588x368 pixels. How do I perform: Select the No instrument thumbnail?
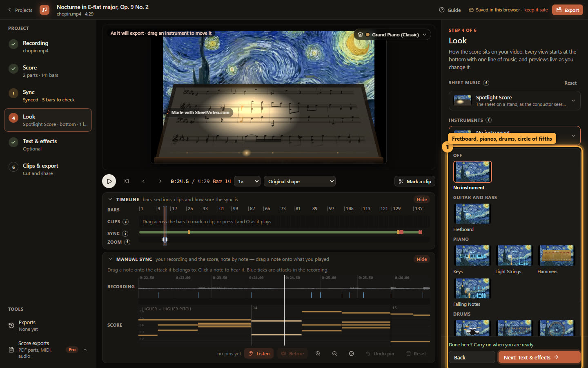[472, 172]
